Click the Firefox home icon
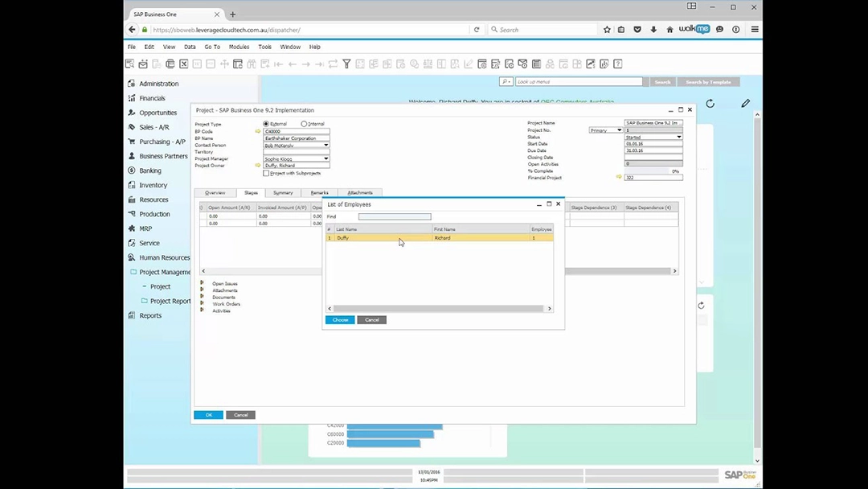Screen dimensions: 868x489 669,30
